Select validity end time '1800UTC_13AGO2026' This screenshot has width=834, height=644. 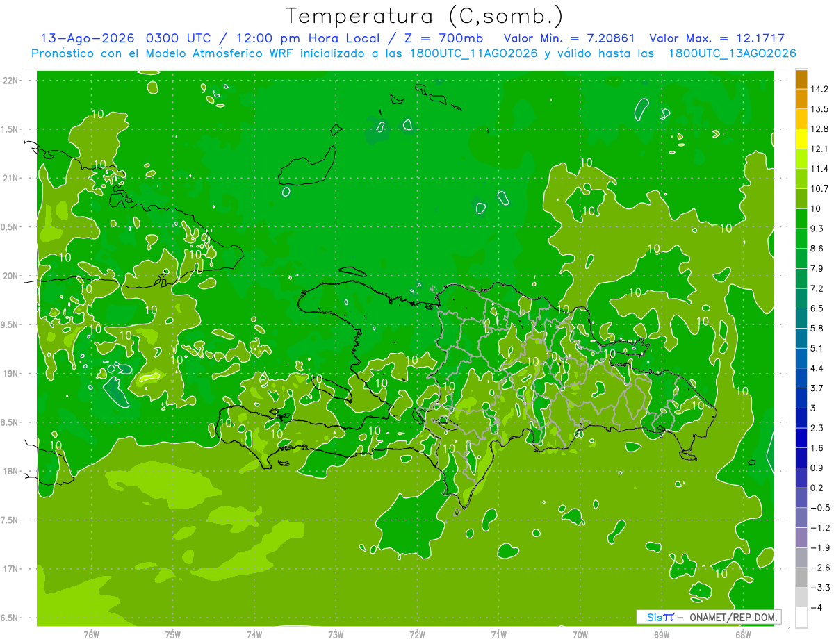click(732, 53)
